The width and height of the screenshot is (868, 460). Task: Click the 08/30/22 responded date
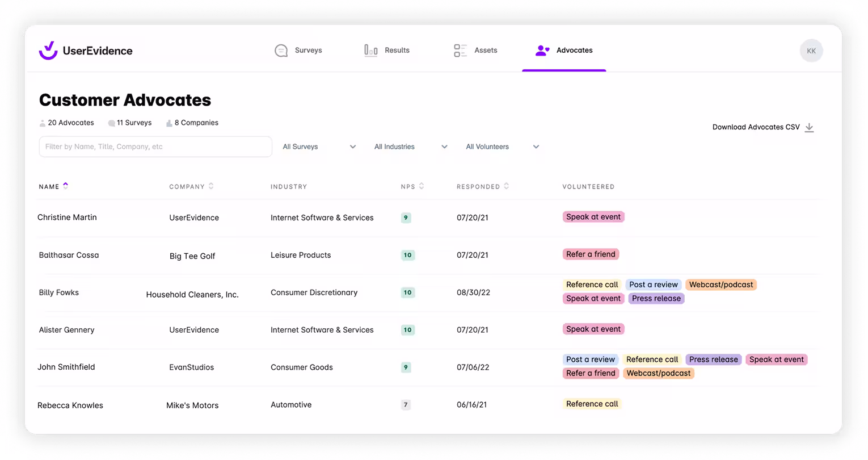[x=473, y=292]
